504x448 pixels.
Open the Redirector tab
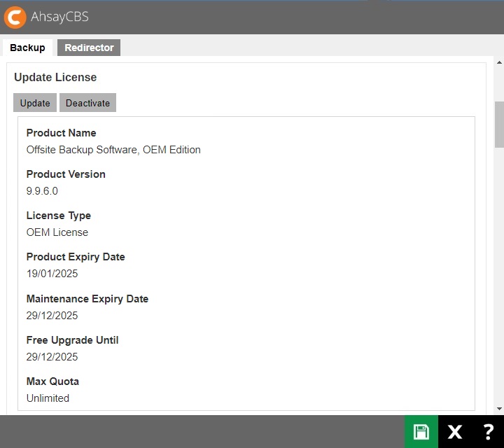point(89,48)
